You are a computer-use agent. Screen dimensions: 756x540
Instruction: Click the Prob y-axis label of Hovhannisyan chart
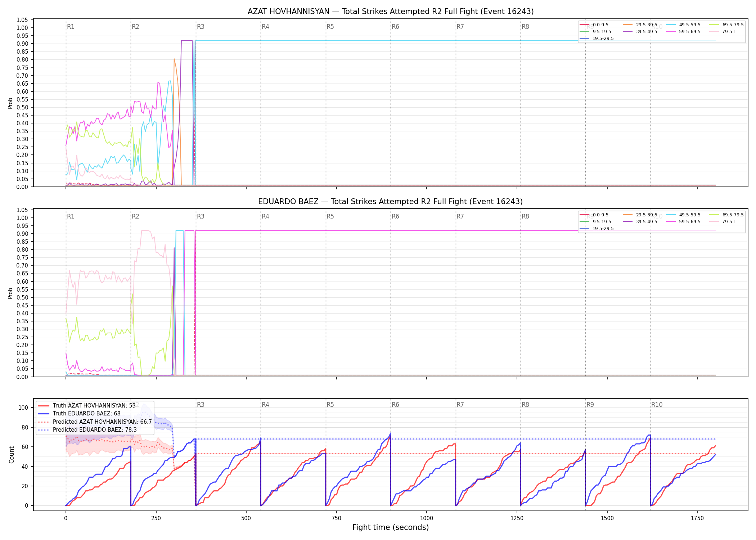(x=10, y=103)
